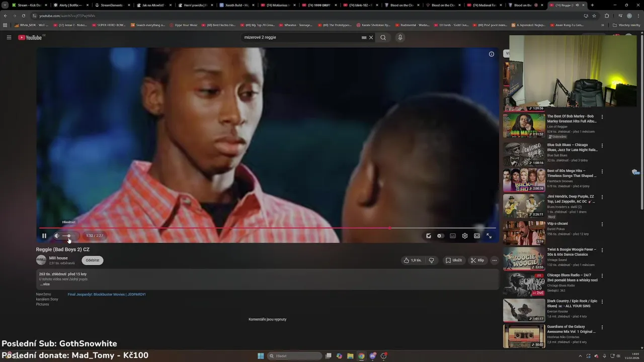Open options for Blue Suit Blues video
This screenshot has width=644, height=362.
[x=602, y=146]
